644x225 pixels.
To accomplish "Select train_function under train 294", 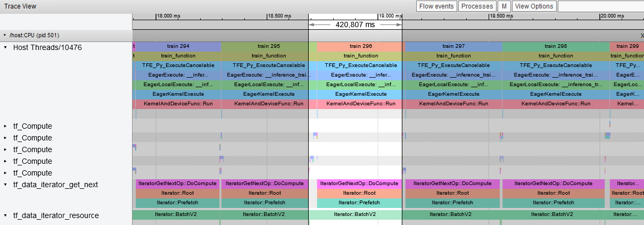I will 178,56.
